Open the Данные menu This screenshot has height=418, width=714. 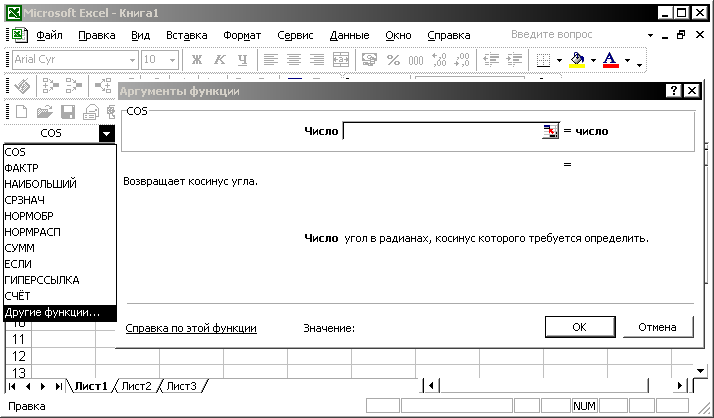pyautogui.click(x=349, y=35)
